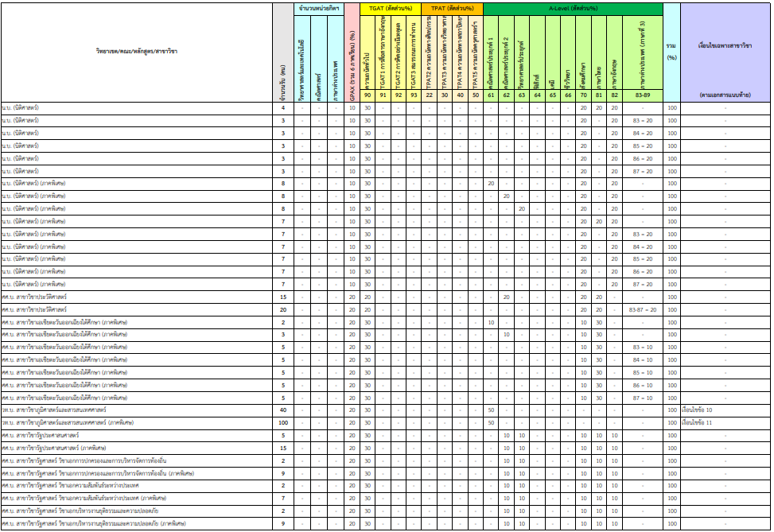Select the "GPAX (รวม 6 ภาคเรียน) (%)" column header
774x532 pixels.
pos(352,52)
